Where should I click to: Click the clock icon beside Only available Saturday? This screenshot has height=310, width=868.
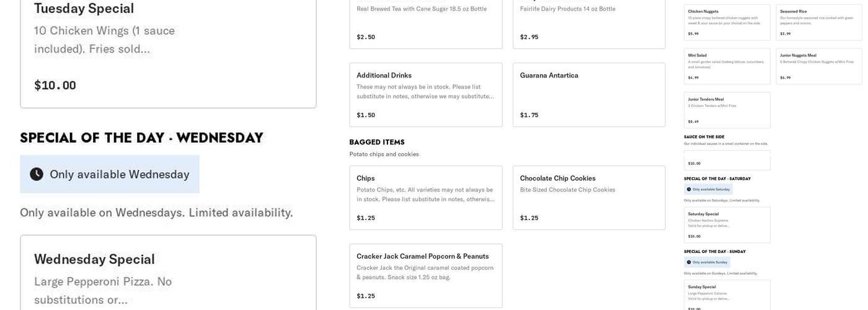pos(689,189)
